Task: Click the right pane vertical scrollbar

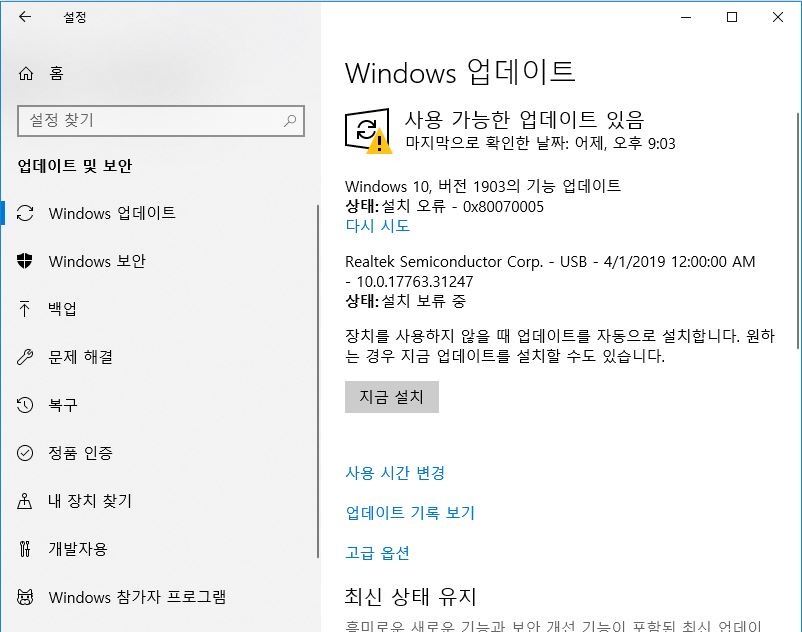Action: coord(798,231)
